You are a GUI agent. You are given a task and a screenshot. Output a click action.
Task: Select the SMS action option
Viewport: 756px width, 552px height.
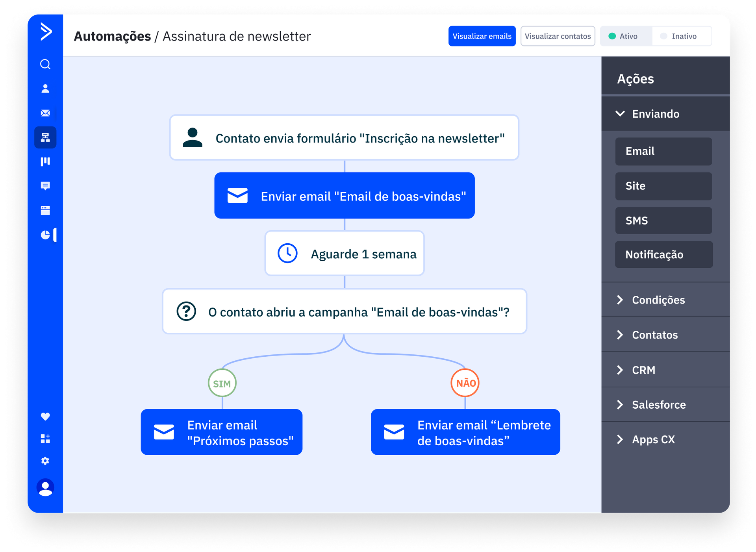pos(663,220)
